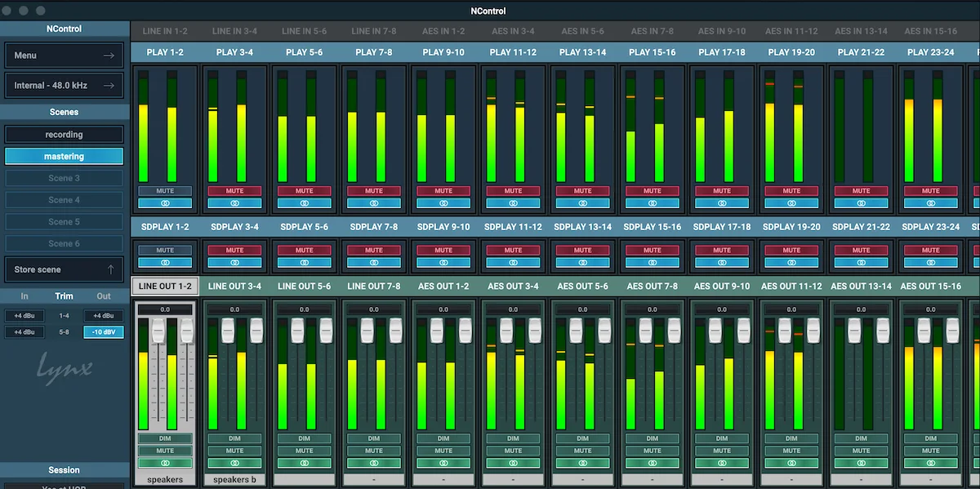
Task: Select the Scene 5 slot
Action: 64,221
